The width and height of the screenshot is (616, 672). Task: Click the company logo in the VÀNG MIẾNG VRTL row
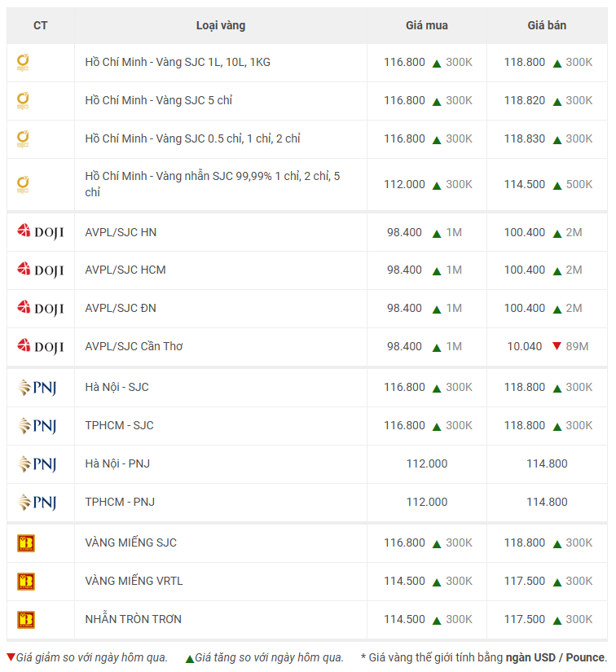[26, 581]
